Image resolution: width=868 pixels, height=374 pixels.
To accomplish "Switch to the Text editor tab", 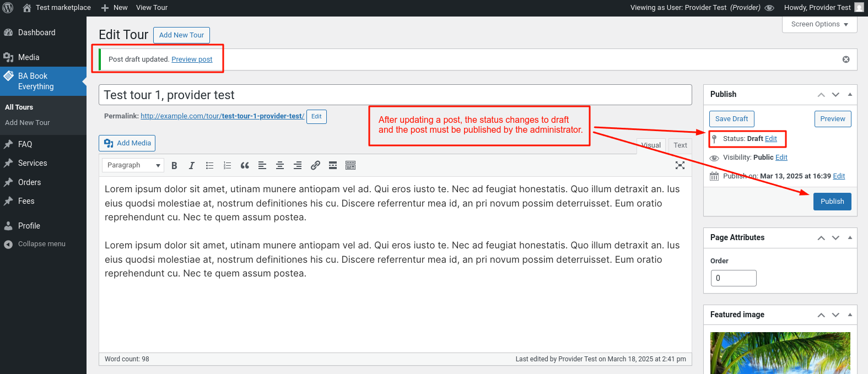I will point(680,145).
